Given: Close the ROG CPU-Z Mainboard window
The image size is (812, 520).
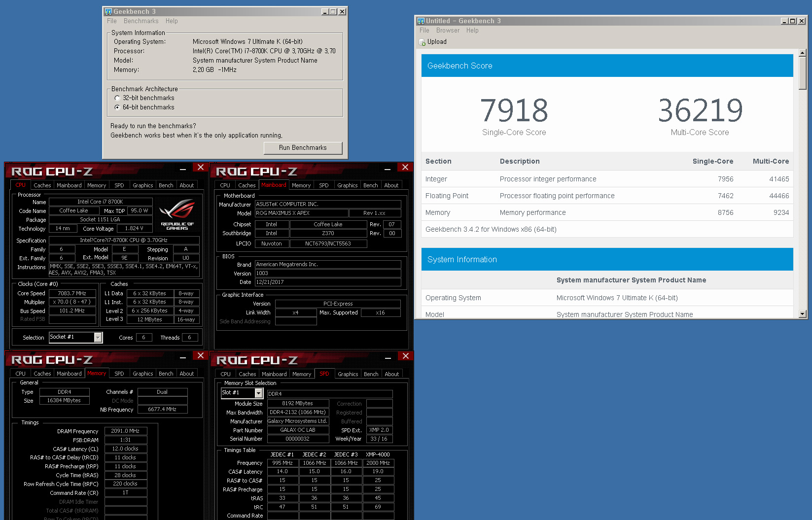Looking at the screenshot, I should tap(405, 167).
